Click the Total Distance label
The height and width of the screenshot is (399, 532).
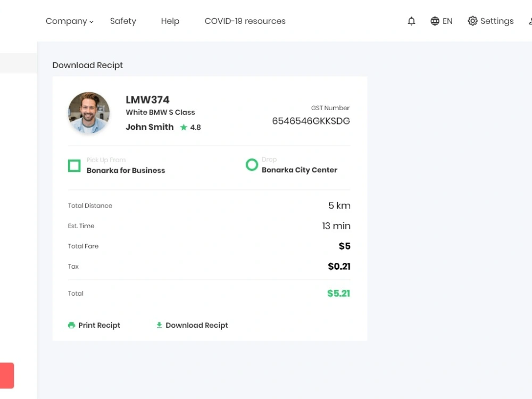pyautogui.click(x=90, y=205)
